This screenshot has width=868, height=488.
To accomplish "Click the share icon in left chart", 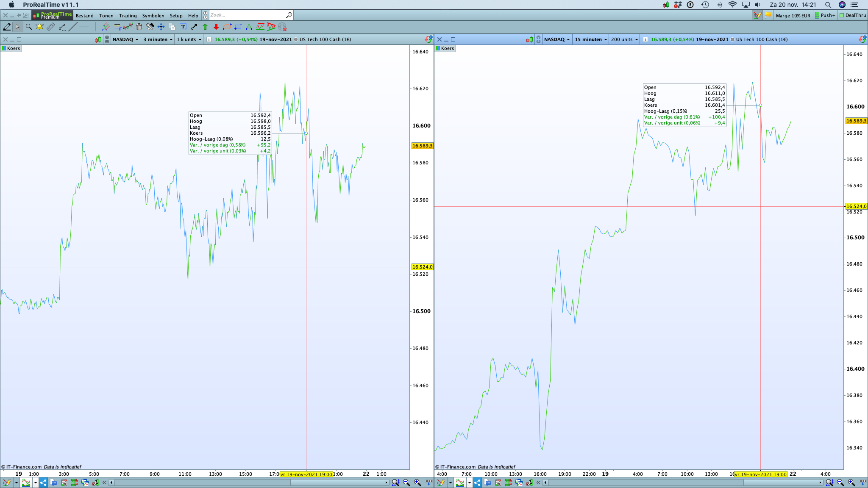I will pyautogui.click(x=43, y=482).
